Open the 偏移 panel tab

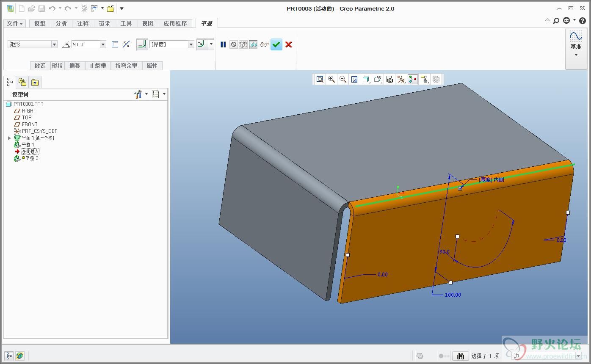pos(75,66)
